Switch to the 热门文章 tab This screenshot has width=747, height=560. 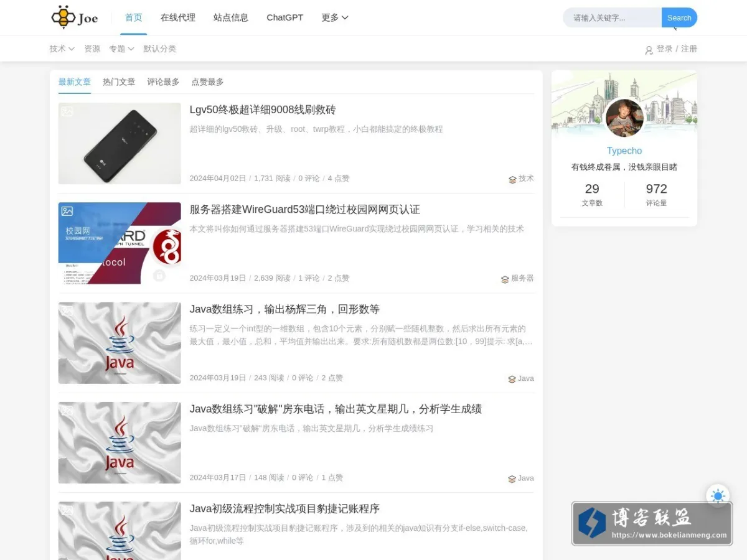tap(119, 82)
